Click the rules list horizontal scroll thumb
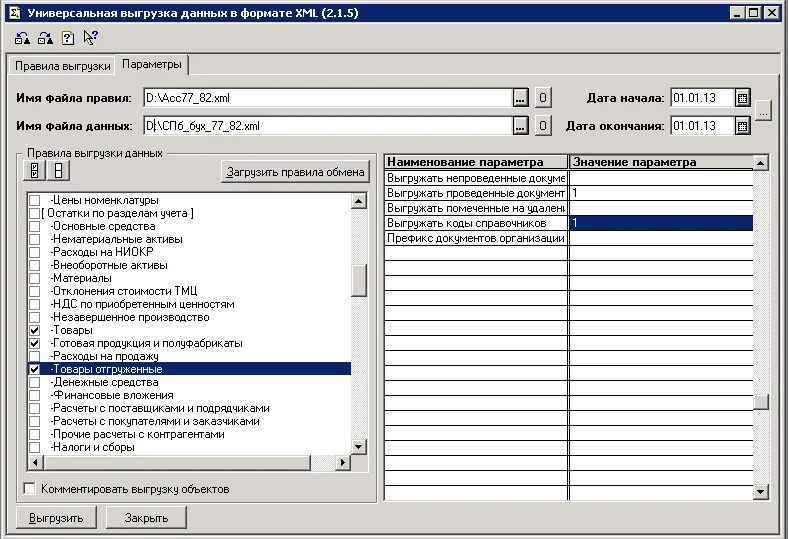Viewport: 788px width, 539px height. coord(177,462)
